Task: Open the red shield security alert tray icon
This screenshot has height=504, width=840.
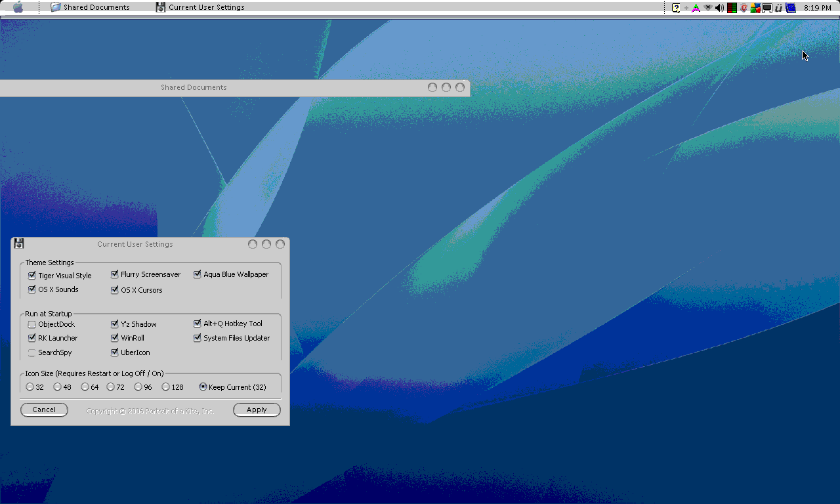Action: [744, 8]
